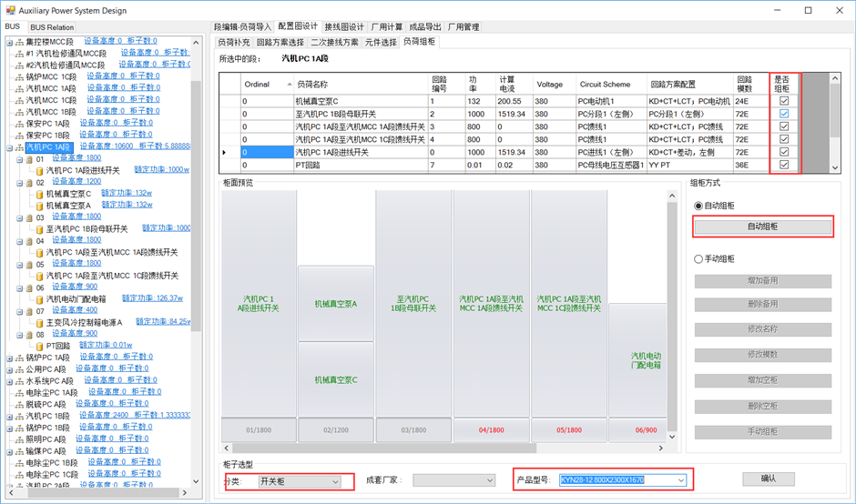Click load icon of 汽机电动门配电箱 tree item
This screenshot has width=856, height=504.
click(39, 299)
